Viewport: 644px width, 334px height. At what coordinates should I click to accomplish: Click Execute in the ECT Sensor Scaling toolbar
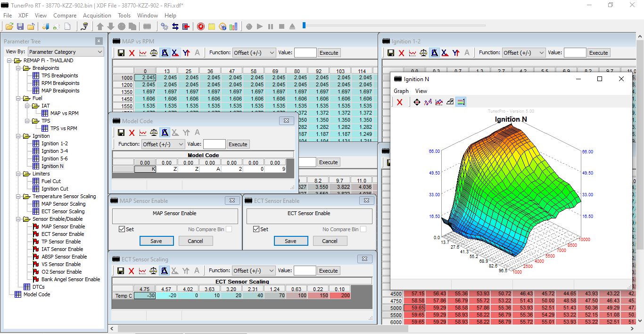coord(329,271)
